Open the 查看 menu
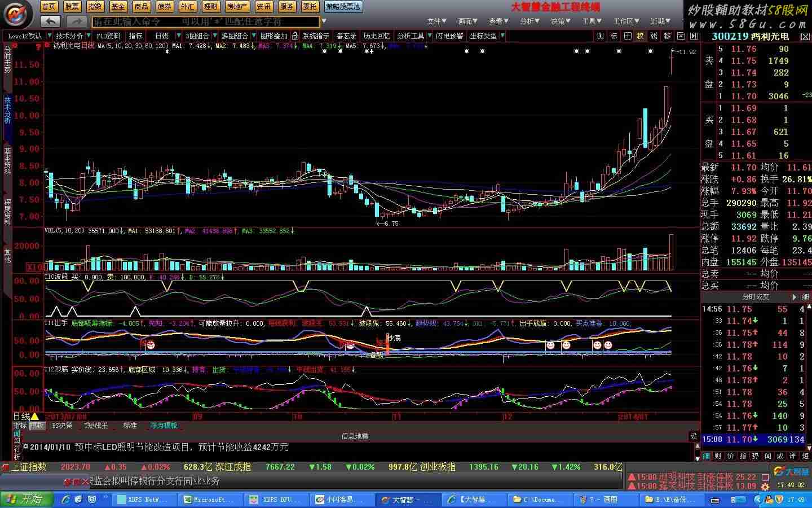The image size is (812, 508). tap(498, 21)
